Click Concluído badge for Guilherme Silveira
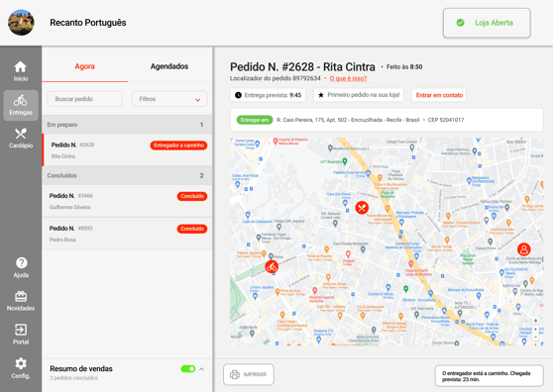The image size is (553, 392). pyautogui.click(x=192, y=196)
